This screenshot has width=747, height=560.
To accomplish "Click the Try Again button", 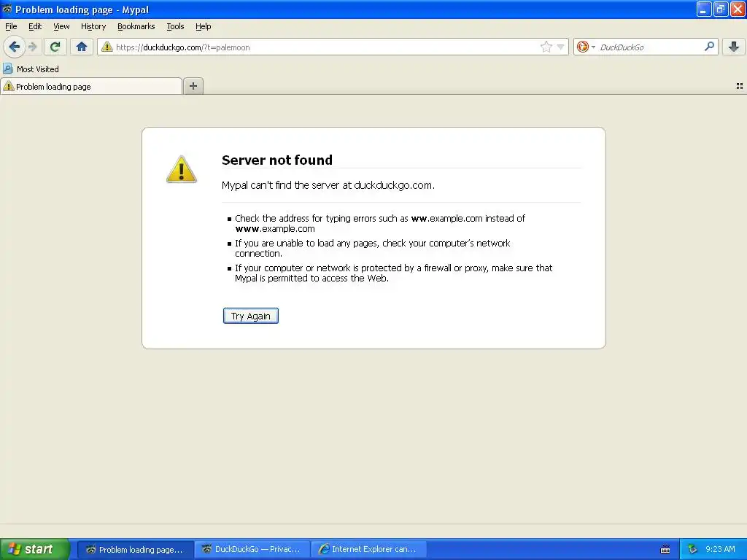I will 251,316.
